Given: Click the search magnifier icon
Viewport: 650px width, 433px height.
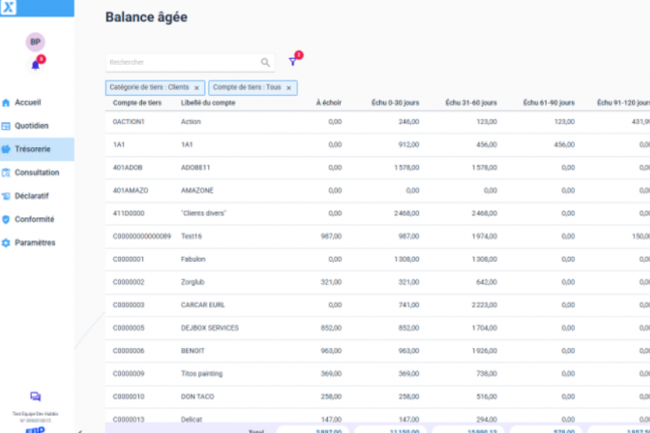Looking at the screenshot, I should (265, 63).
